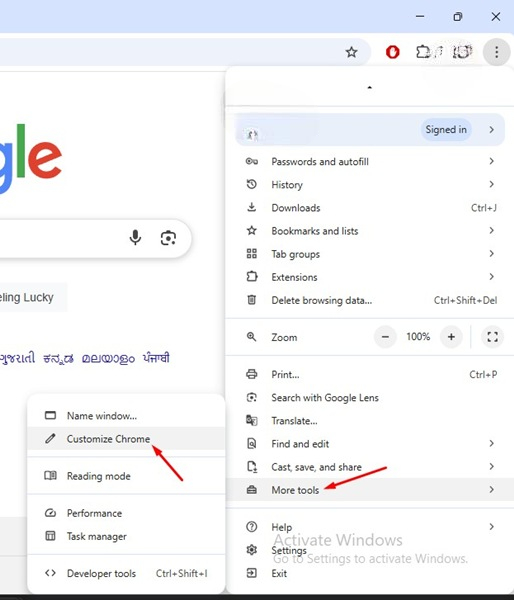Click the Cast, save, and share icon

click(251, 466)
